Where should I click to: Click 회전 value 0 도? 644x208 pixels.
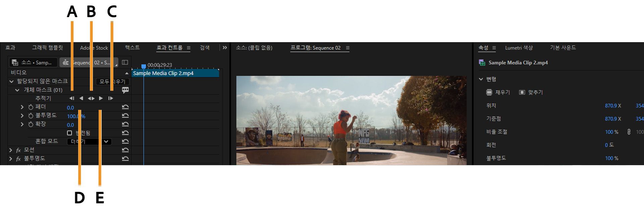coord(609,145)
